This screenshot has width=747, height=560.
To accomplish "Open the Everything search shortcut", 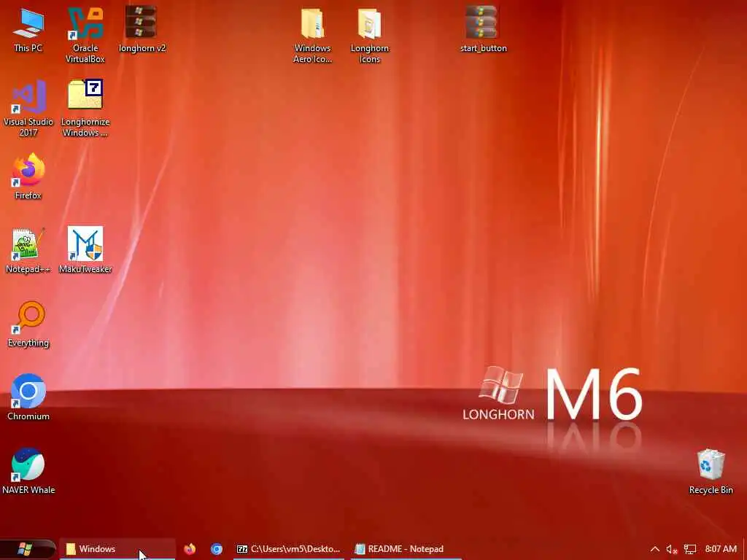I will [x=28, y=324].
